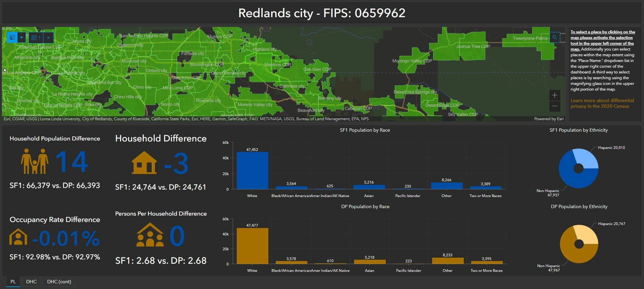The image size is (644, 289).
Task: Click the Moreno Valley city map label
Action: 255,104
